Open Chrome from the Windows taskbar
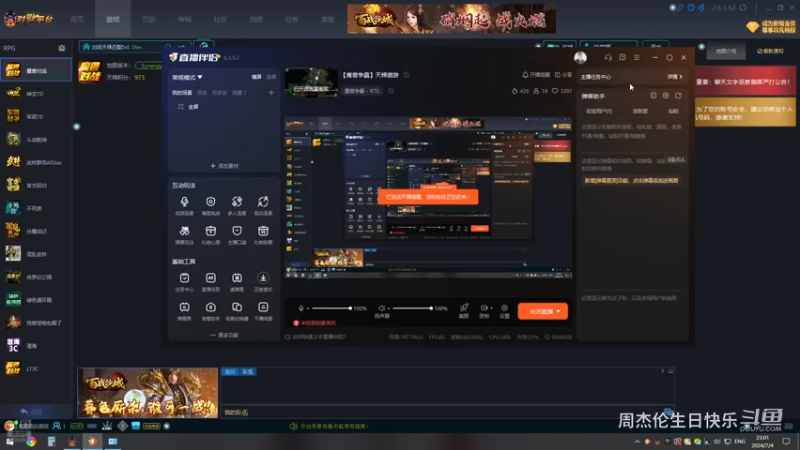The width and height of the screenshot is (800, 450). 31,441
